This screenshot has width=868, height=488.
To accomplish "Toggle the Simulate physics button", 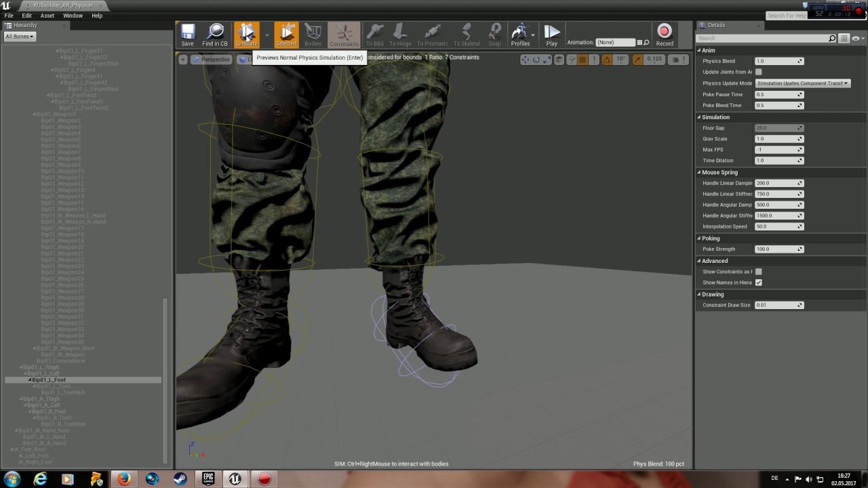I will (247, 35).
